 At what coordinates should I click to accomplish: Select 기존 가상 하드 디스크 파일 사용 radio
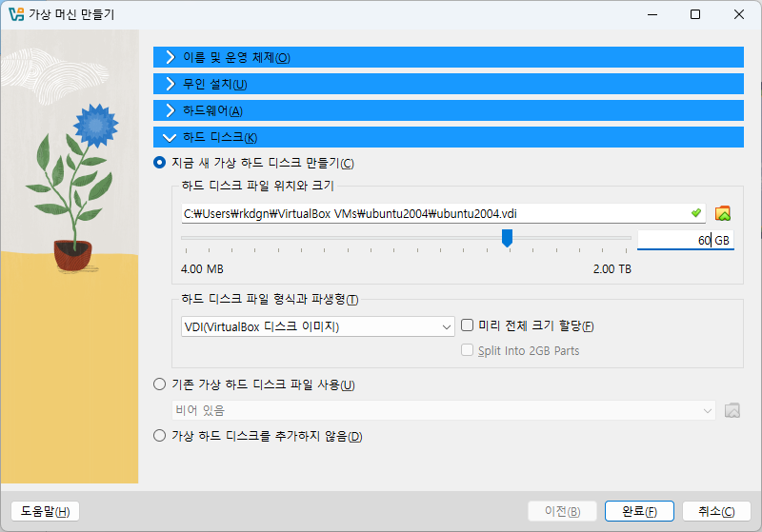pyautogui.click(x=159, y=384)
